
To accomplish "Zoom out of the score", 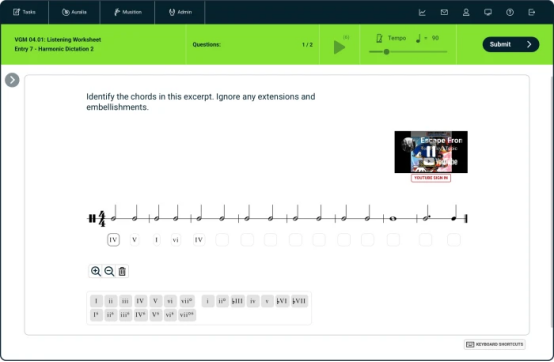I will [109, 271].
